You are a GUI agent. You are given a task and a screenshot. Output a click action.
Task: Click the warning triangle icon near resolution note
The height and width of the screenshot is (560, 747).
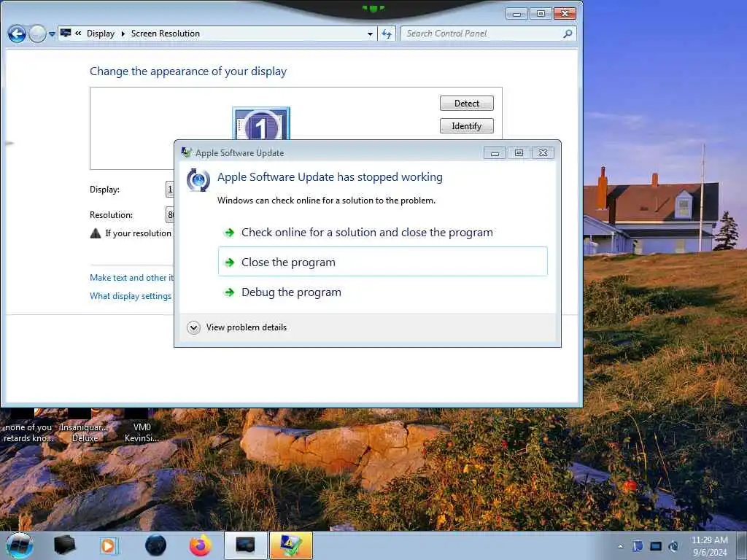[x=96, y=233]
